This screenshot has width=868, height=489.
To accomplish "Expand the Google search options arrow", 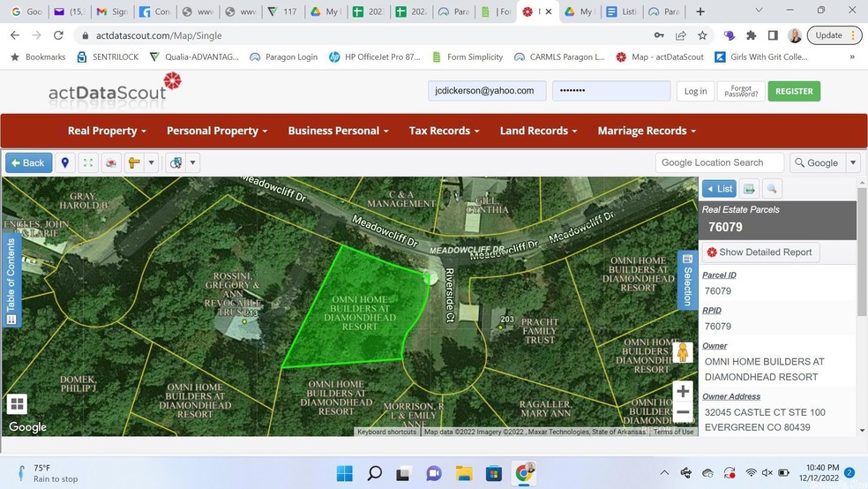I will [852, 162].
